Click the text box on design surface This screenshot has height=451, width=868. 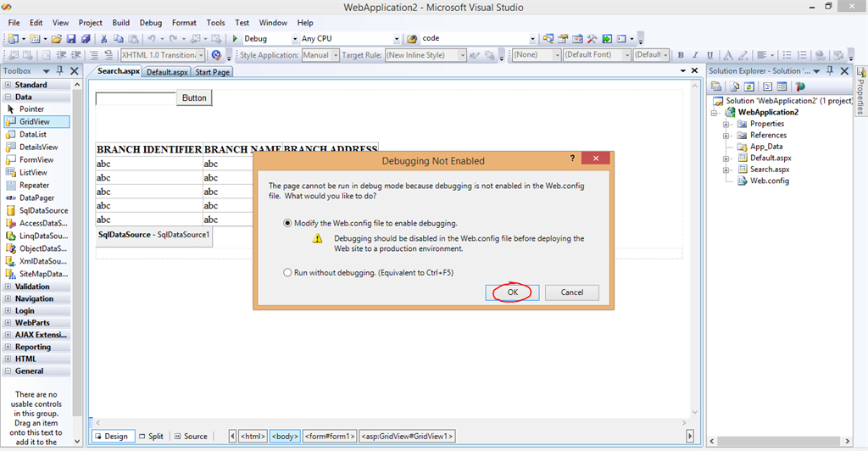(136, 98)
